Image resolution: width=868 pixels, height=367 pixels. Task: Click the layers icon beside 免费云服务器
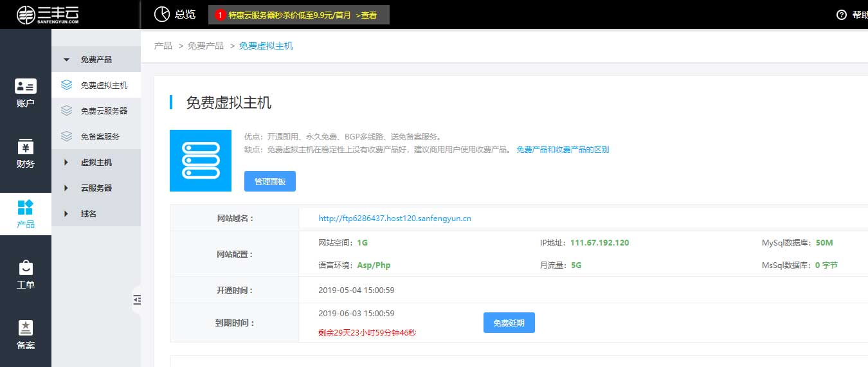click(x=66, y=111)
